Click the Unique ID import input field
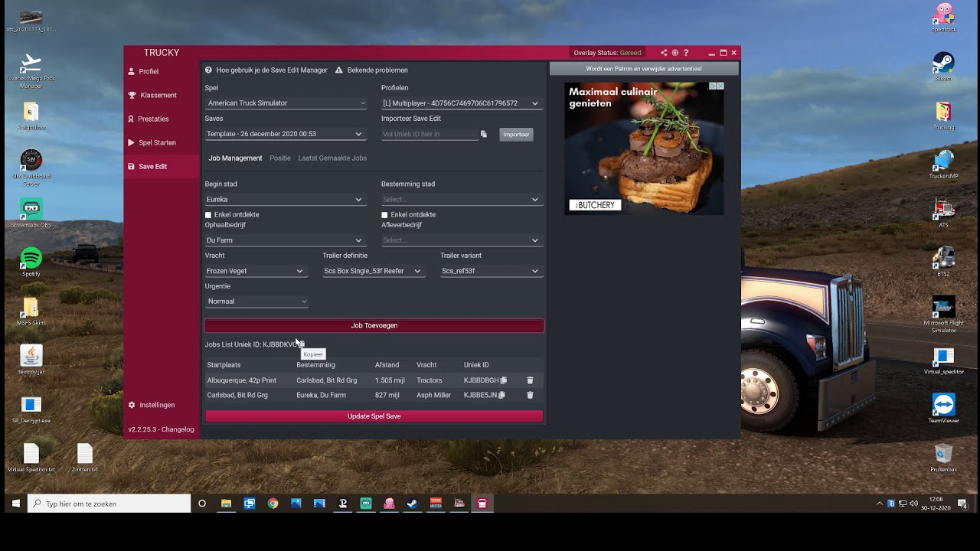This screenshot has height=551, width=980. point(430,134)
